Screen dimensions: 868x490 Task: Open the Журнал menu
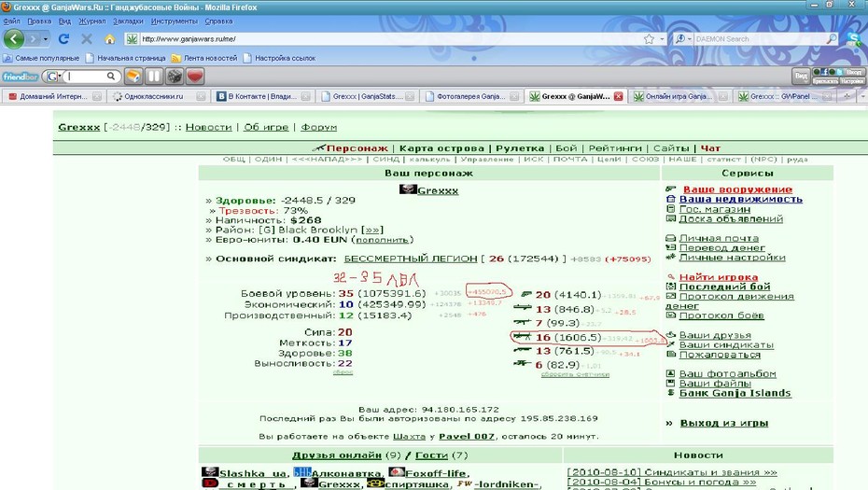click(x=91, y=21)
